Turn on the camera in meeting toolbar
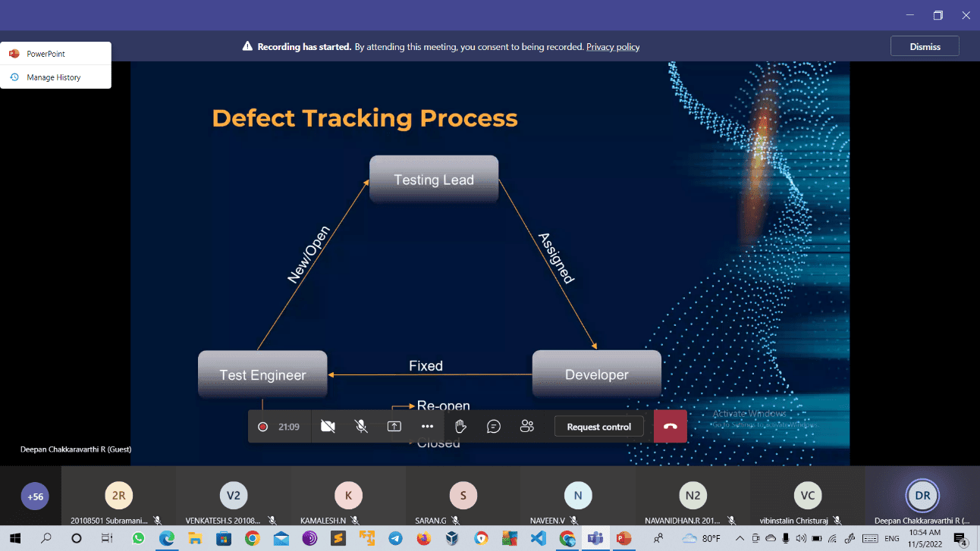 [x=328, y=427]
